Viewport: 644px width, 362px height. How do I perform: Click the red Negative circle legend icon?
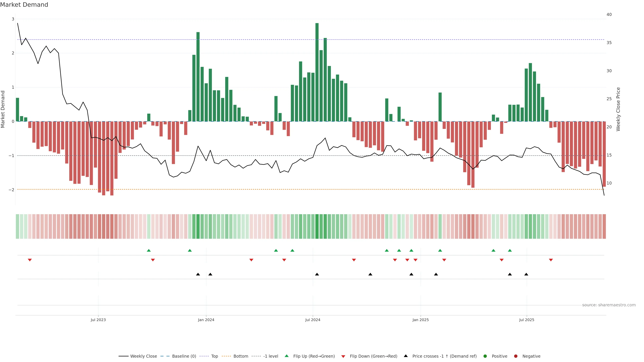tap(516, 356)
